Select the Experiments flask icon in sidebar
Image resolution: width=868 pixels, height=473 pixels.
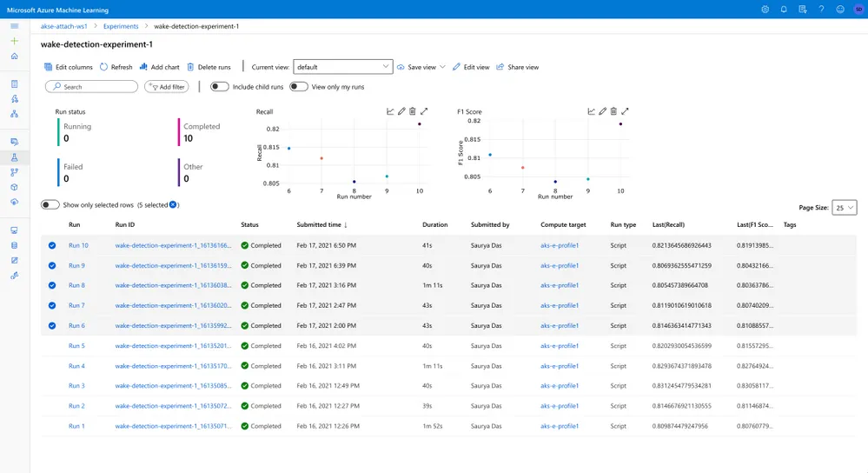(x=15, y=157)
